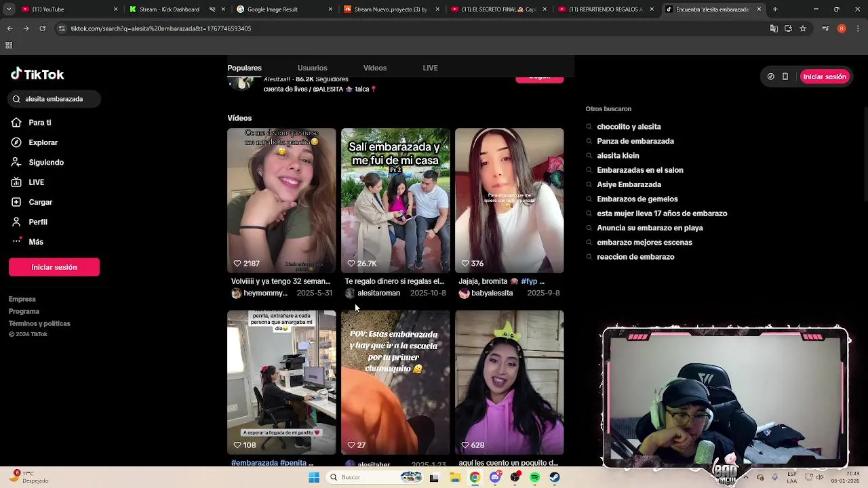Open the Chrome profile avatar
Viewport: 868px width, 488px height.
pos(842,28)
